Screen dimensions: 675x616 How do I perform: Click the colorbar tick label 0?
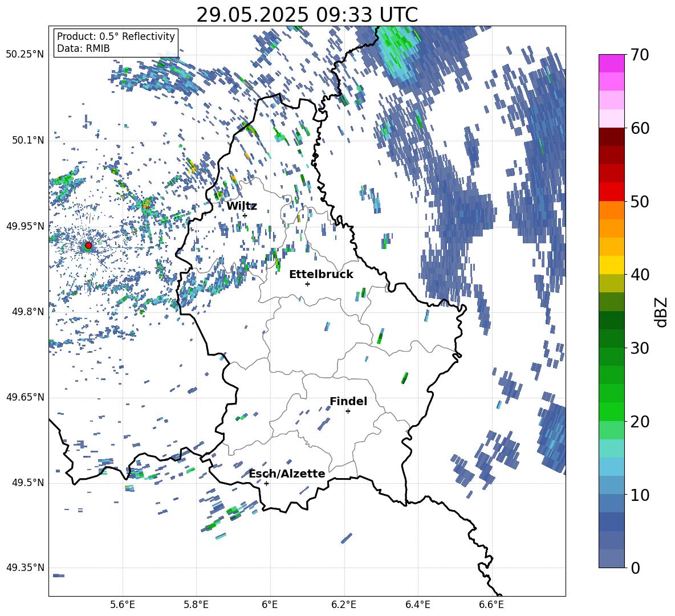(x=635, y=568)
